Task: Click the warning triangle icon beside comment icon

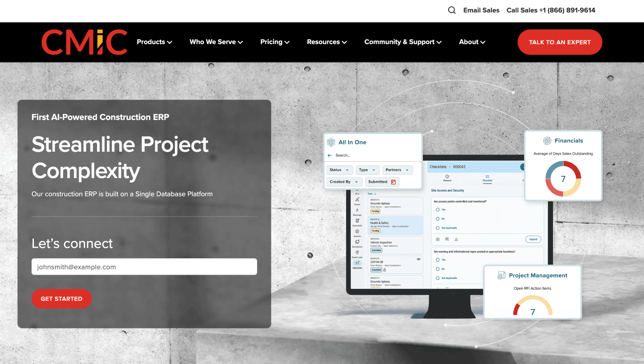Action: tap(456, 239)
